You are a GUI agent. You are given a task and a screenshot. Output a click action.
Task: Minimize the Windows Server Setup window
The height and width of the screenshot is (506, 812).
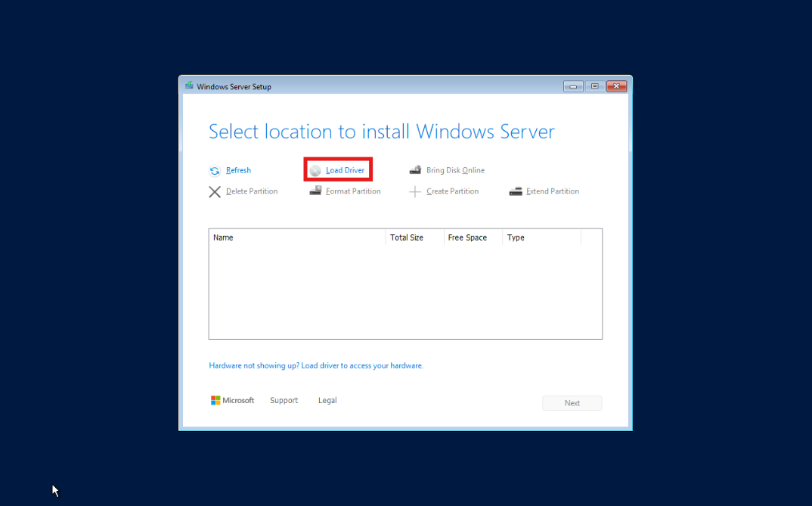[573, 86]
